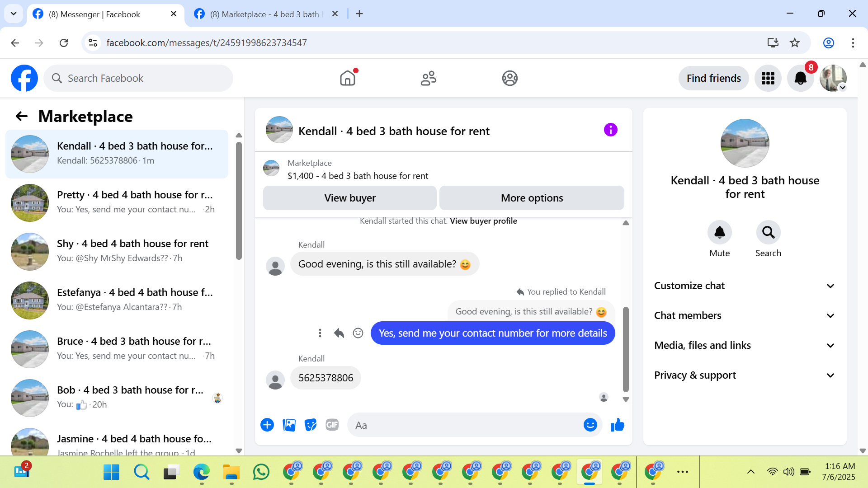Click the Aa message input field
Screen dimensions: 868x488
[x=466, y=425]
